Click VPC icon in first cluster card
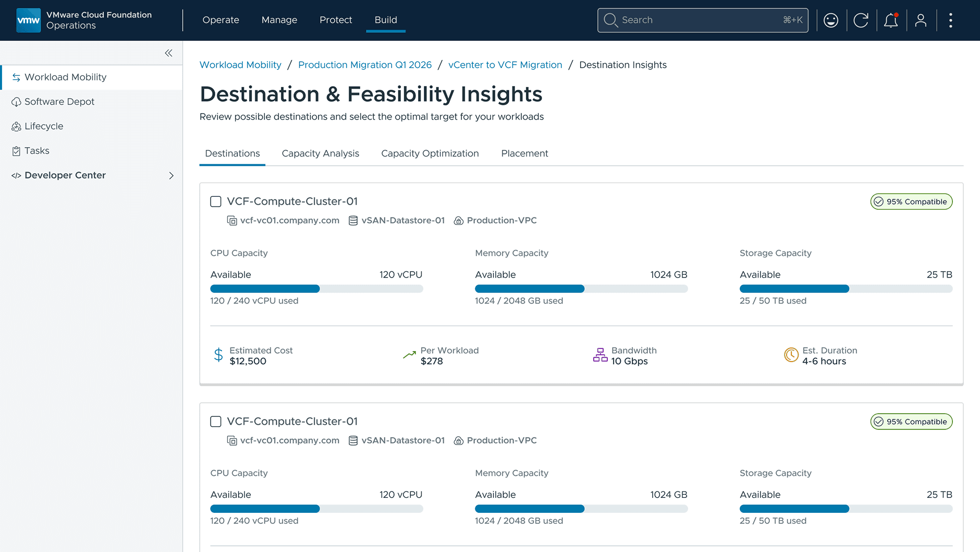This screenshot has height=552, width=980. [x=459, y=221]
